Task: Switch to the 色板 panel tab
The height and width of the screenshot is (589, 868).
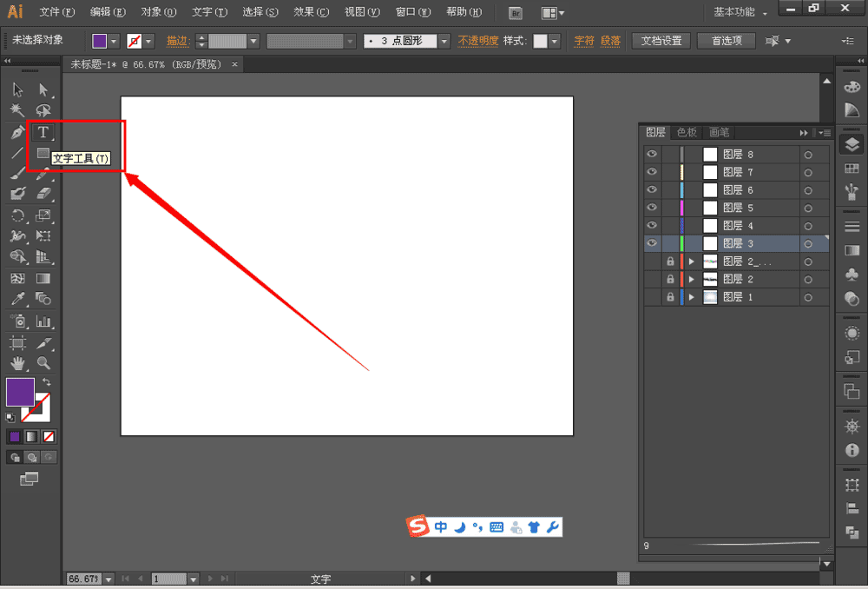Action: click(687, 132)
